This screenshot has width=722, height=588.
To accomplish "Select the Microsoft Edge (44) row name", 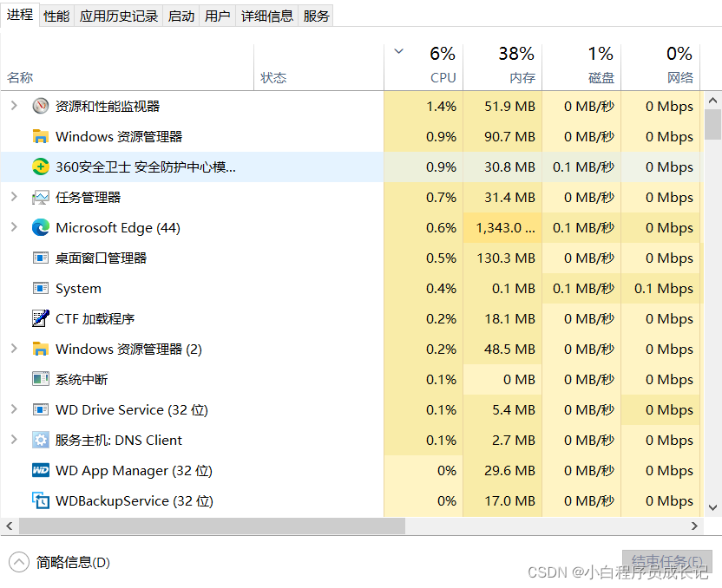I will pos(118,228).
